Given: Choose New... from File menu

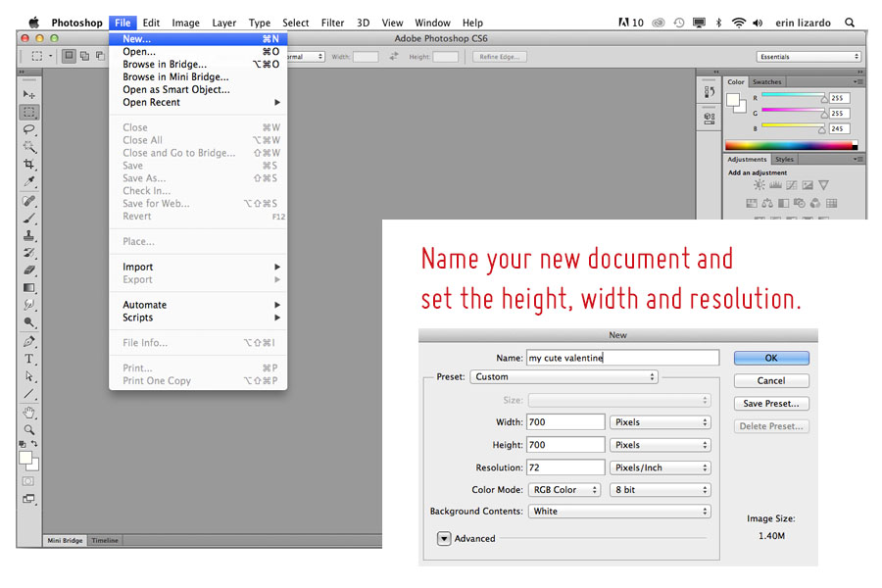Looking at the screenshot, I should [198, 39].
